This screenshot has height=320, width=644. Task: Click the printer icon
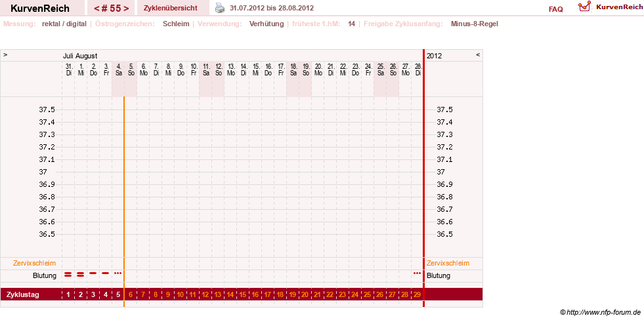[x=221, y=8]
